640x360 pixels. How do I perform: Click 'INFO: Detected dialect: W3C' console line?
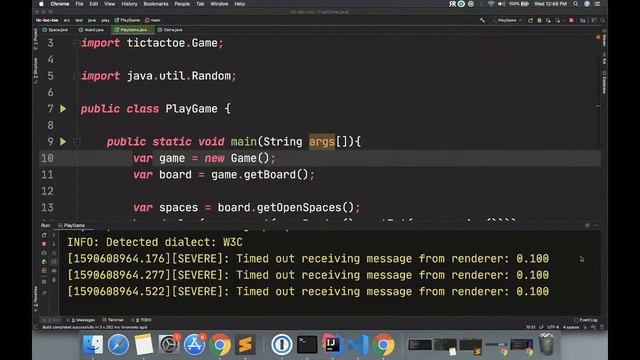tap(155, 242)
